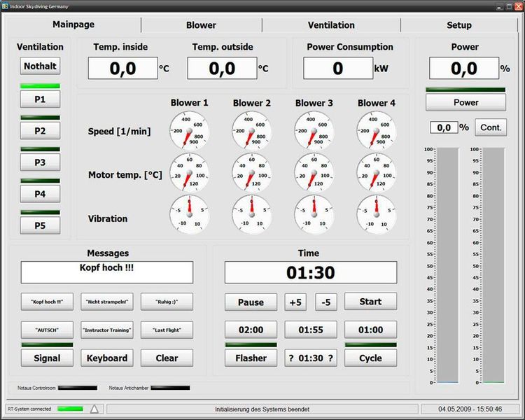Click the Blower 1 vibration gauge
525x420 pixels.
[x=189, y=215]
